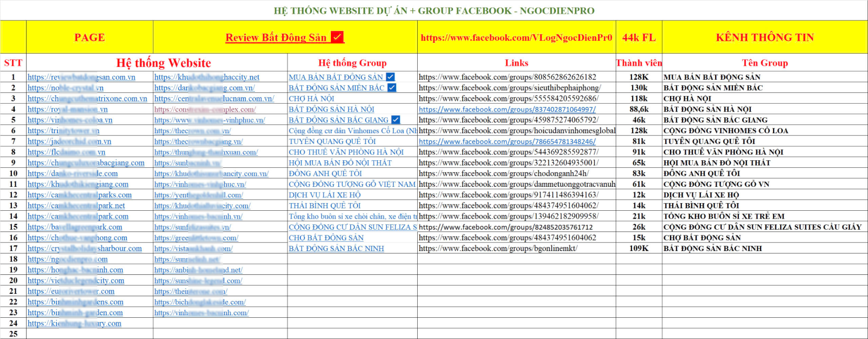Open Facebook group link ending 555584205592686/
The height and width of the screenshot is (339, 868).
coord(508,98)
